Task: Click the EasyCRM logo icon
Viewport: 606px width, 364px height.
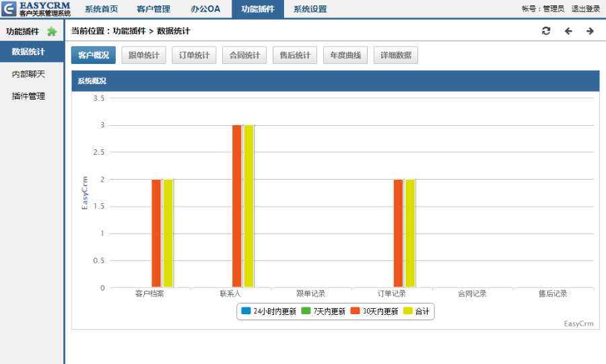Action: point(9,9)
